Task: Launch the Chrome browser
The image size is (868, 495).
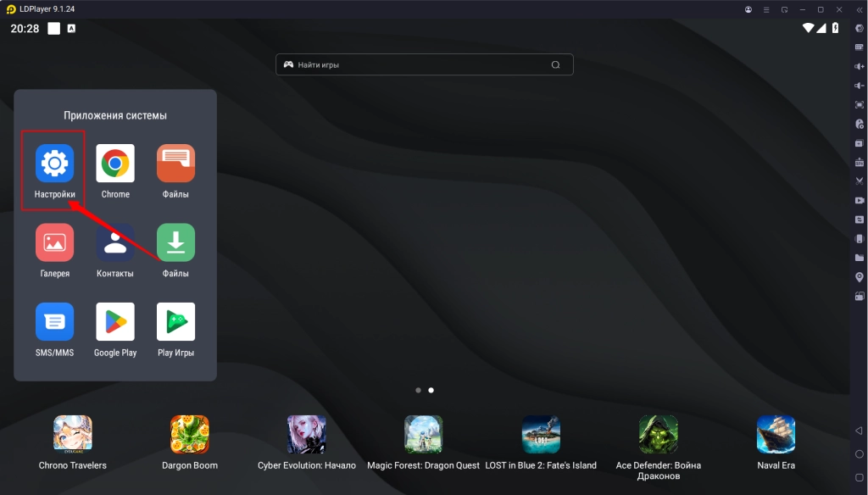Action: [115, 164]
